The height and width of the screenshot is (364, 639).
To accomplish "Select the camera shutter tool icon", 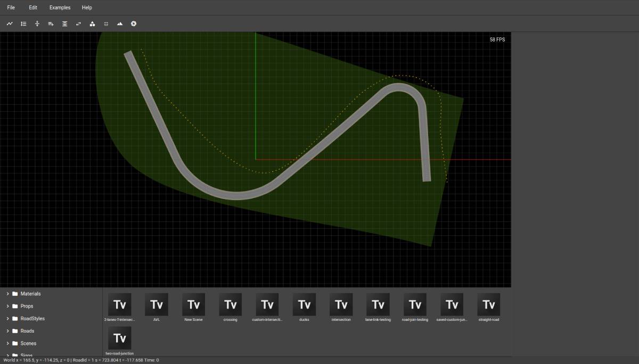I will coord(134,23).
